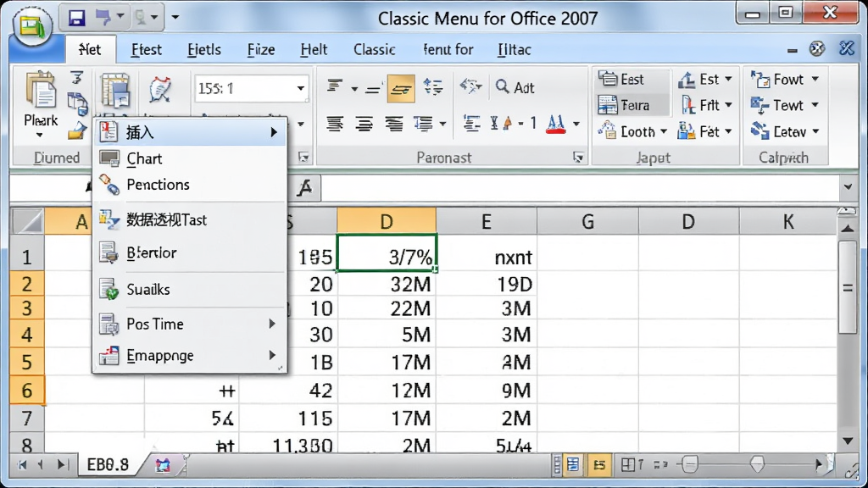Select the highlighted view icon in status bar
Image resolution: width=868 pixels, height=488 pixels.
click(x=599, y=465)
